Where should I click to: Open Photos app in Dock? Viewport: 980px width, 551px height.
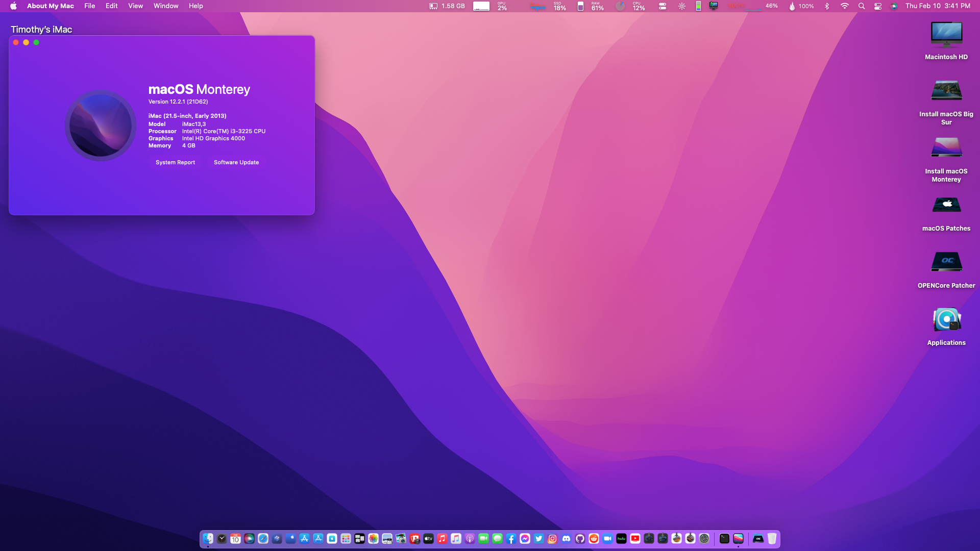click(x=373, y=538)
